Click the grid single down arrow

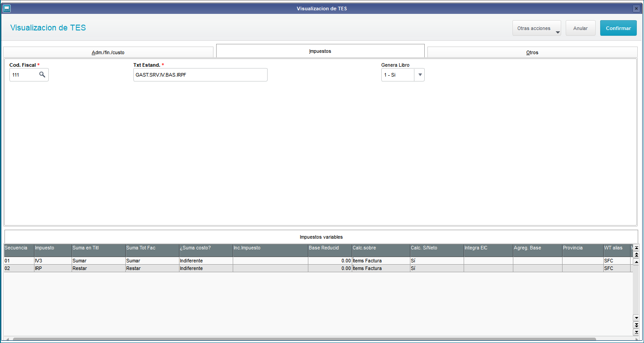(636, 317)
